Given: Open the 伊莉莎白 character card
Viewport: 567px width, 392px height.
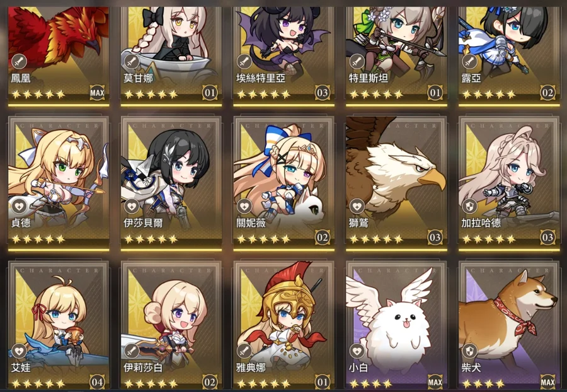Looking at the screenshot, I should click(171, 325).
